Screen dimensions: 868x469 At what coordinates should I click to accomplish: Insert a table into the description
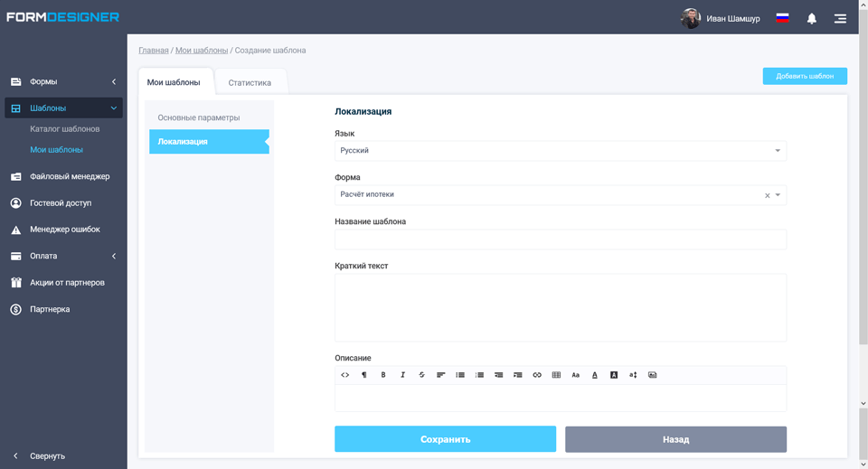pos(556,375)
